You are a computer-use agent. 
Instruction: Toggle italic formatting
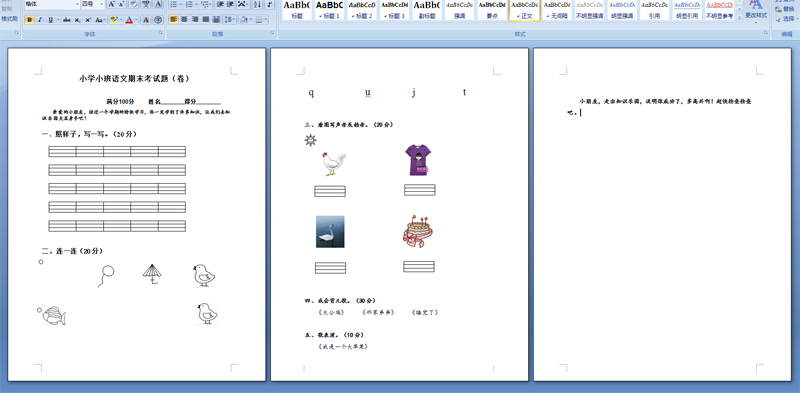40,19
